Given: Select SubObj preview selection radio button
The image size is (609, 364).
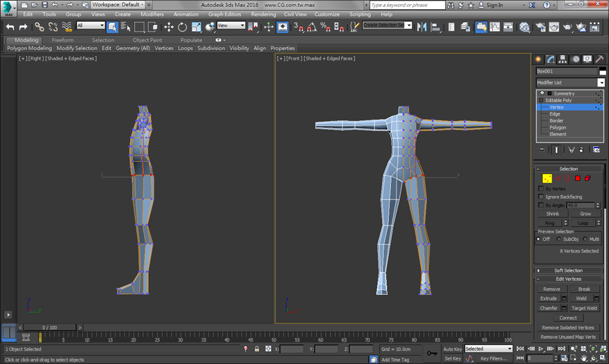Looking at the screenshot, I should (558, 239).
